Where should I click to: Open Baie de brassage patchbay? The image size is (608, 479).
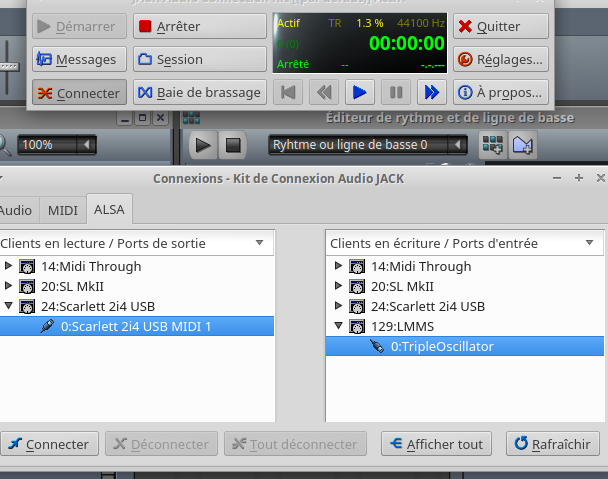pyautogui.click(x=200, y=93)
